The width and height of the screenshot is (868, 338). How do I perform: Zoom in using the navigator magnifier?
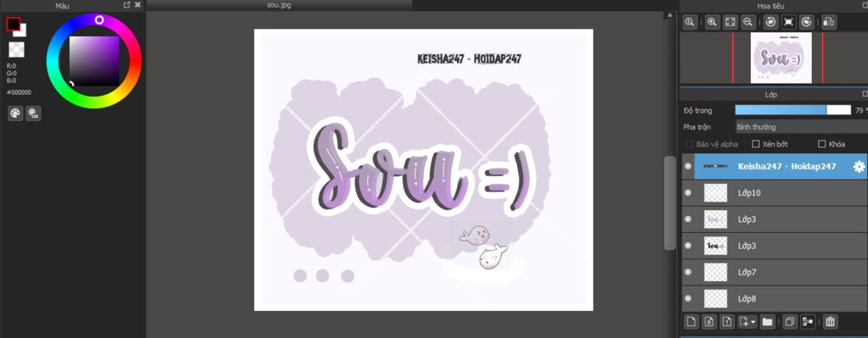712,22
